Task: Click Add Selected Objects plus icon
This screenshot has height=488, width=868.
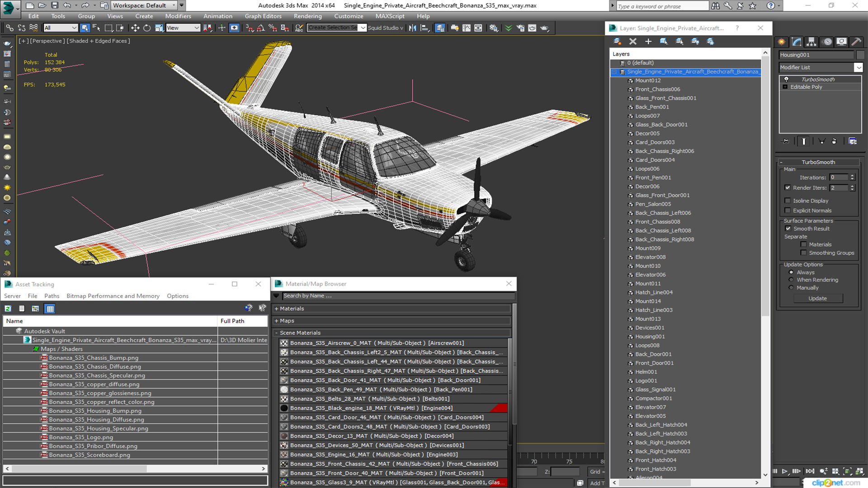Action: point(648,41)
